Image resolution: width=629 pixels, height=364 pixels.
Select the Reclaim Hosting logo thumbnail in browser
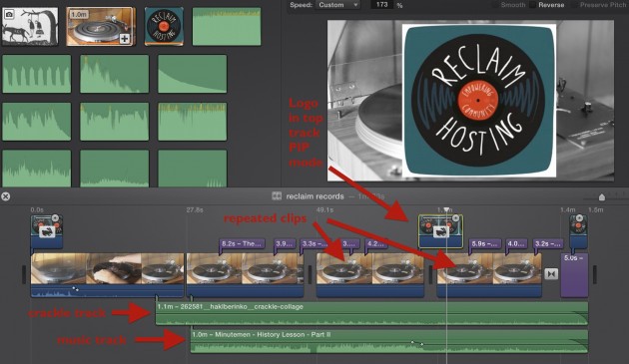point(164,27)
